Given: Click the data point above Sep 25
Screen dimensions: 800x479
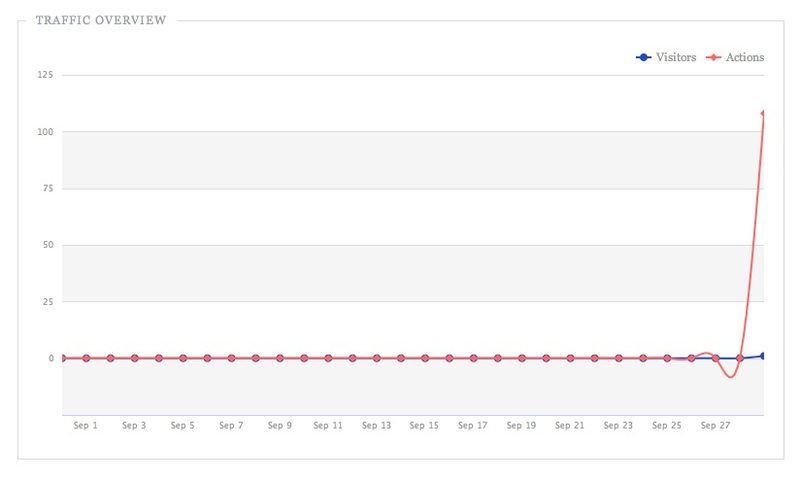Looking at the screenshot, I should (x=667, y=358).
